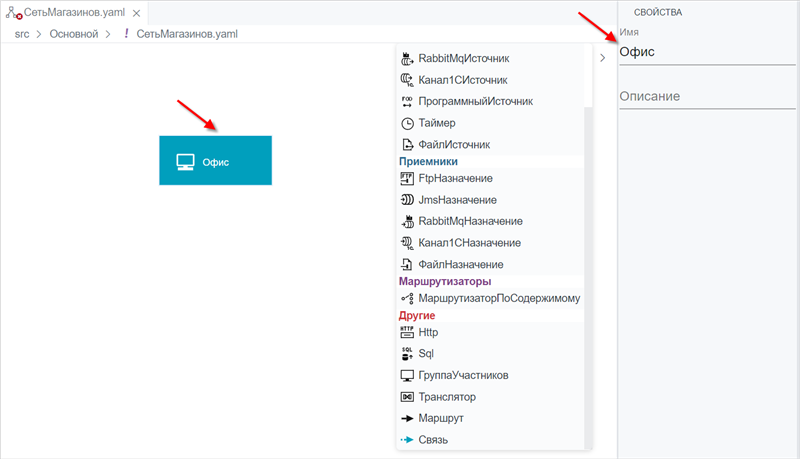
Task: Click the diagram icon on СетьМагазинов.yaml tab
Action: [14, 13]
